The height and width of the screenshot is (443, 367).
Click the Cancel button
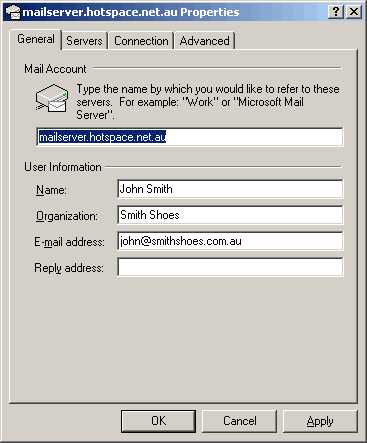point(240,421)
